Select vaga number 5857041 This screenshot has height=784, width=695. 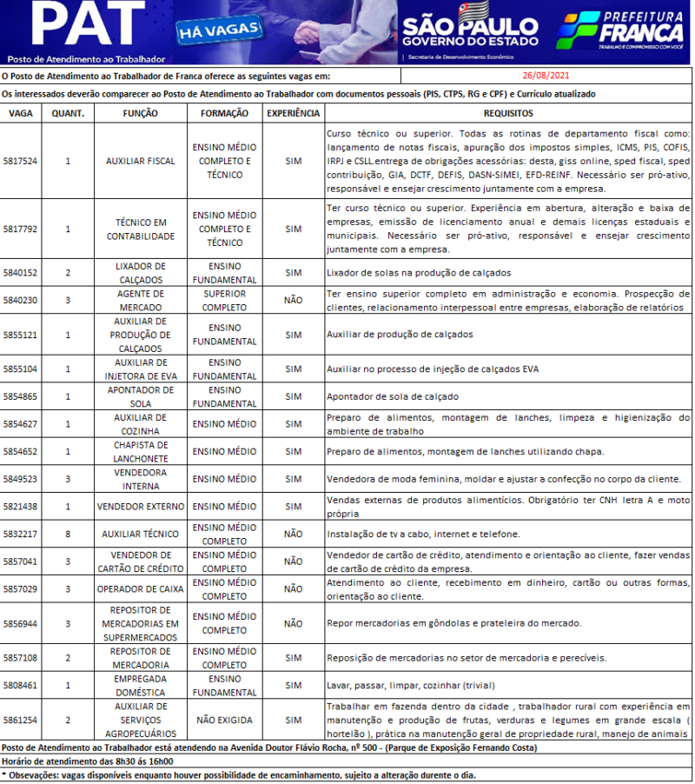click(20, 561)
